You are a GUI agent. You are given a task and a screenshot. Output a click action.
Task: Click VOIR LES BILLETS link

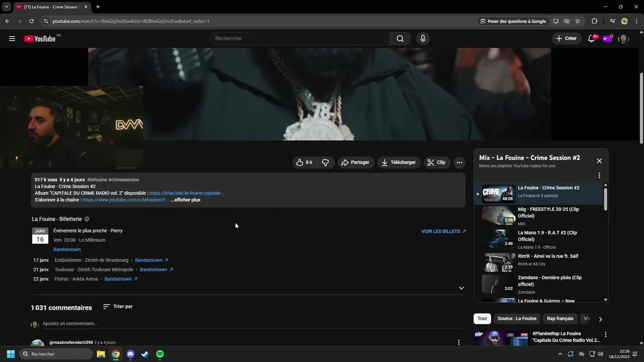(x=444, y=232)
